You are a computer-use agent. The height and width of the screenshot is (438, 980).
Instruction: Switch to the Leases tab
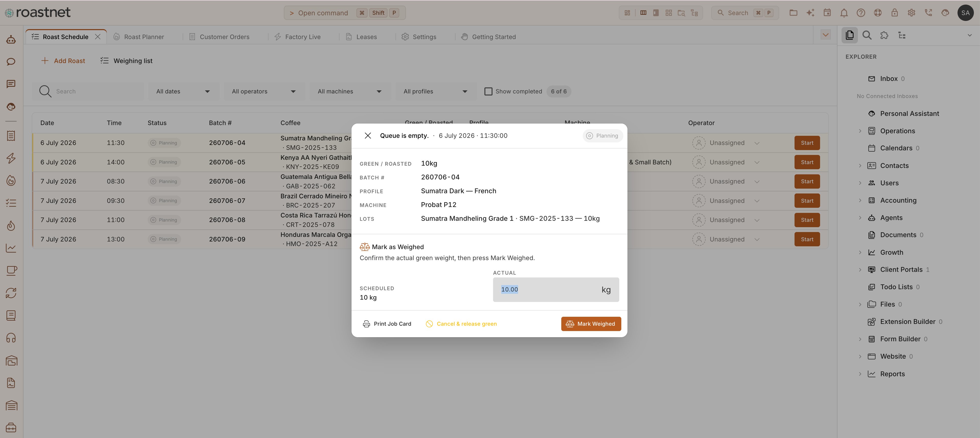coord(361,37)
